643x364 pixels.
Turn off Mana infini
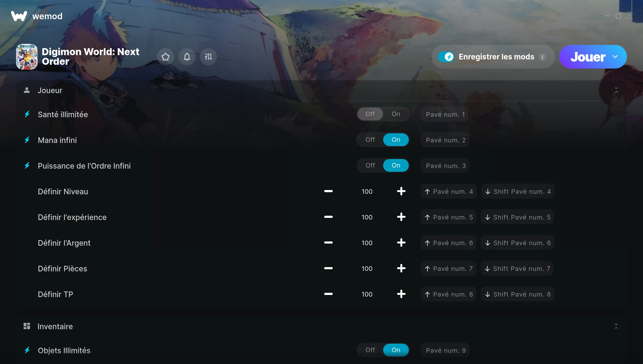click(x=370, y=140)
